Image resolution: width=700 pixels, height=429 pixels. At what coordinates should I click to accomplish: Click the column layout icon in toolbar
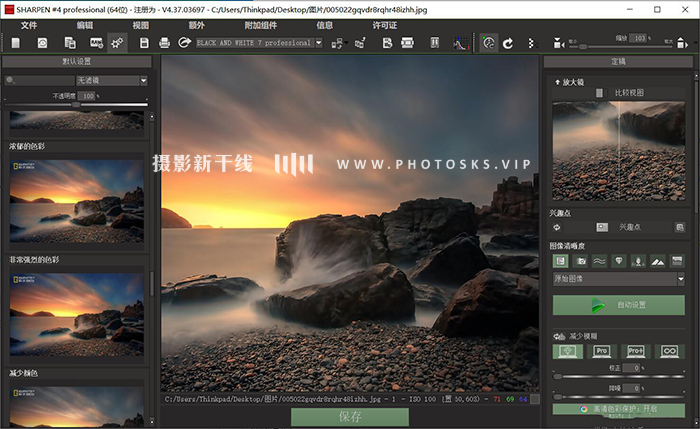coord(435,43)
